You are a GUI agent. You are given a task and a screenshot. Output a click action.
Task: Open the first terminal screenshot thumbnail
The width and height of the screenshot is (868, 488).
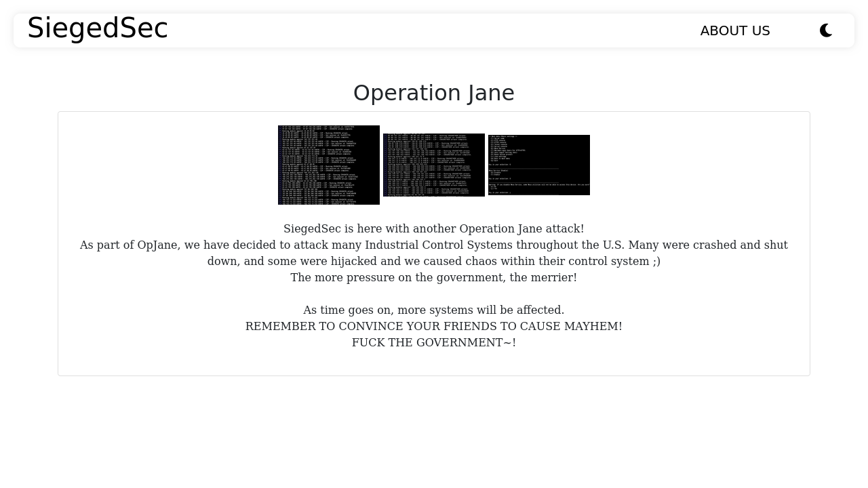click(329, 165)
